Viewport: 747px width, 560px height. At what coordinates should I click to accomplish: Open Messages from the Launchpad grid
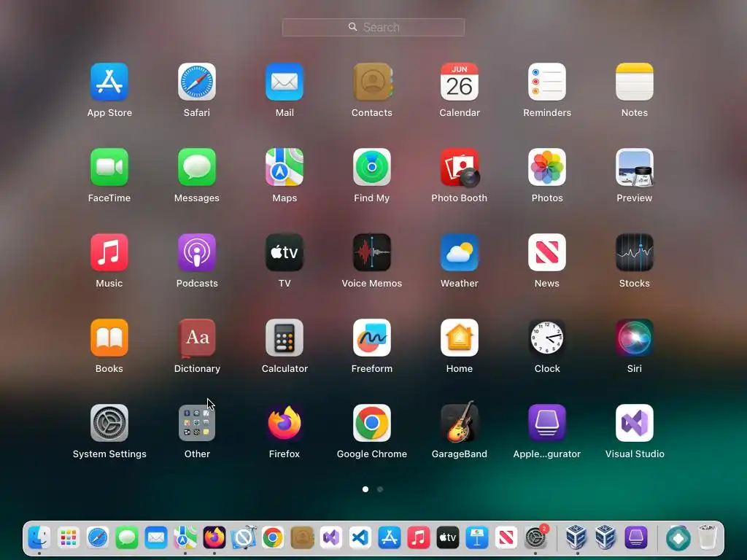tap(197, 167)
